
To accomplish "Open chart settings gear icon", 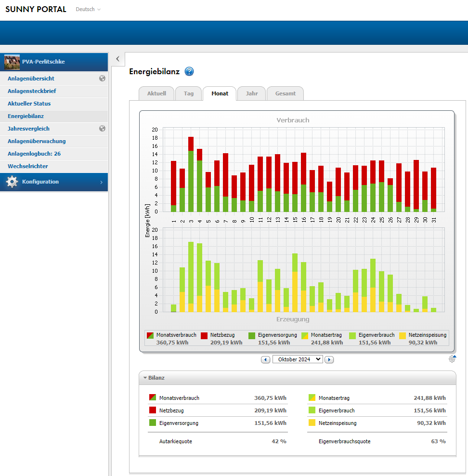I will coord(452,359).
